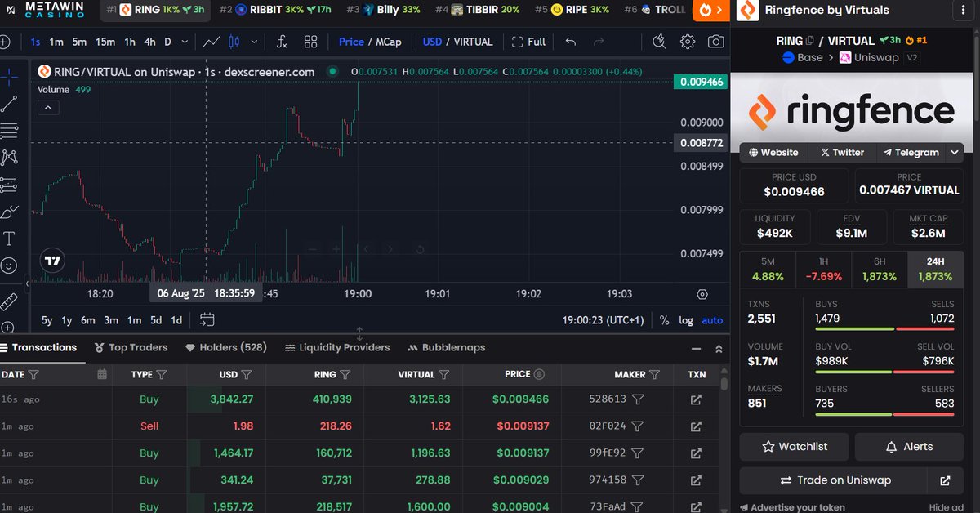Select the crosshair cursor tool

(x=9, y=77)
